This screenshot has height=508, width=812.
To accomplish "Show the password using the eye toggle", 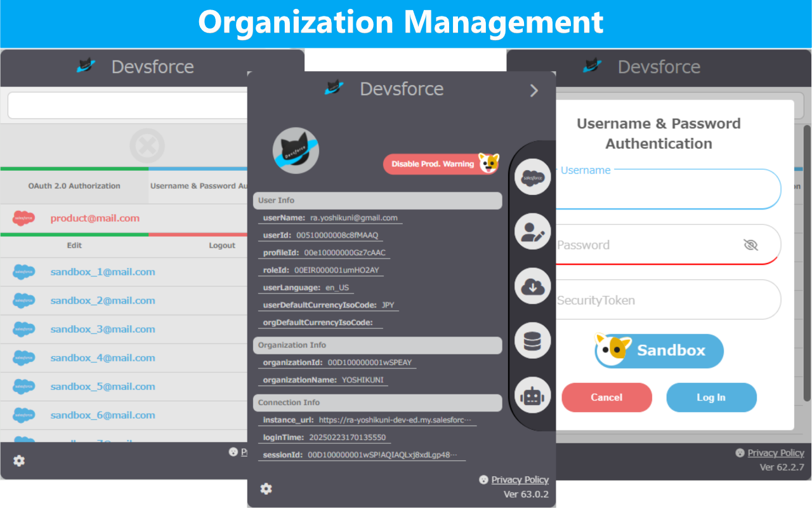I will pos(750,244).
